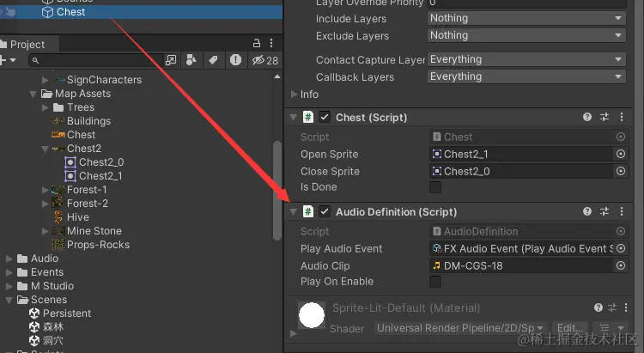Select the Hive asset
The height and width of the screenshot is (353, 644).
(x=77, y=217)
